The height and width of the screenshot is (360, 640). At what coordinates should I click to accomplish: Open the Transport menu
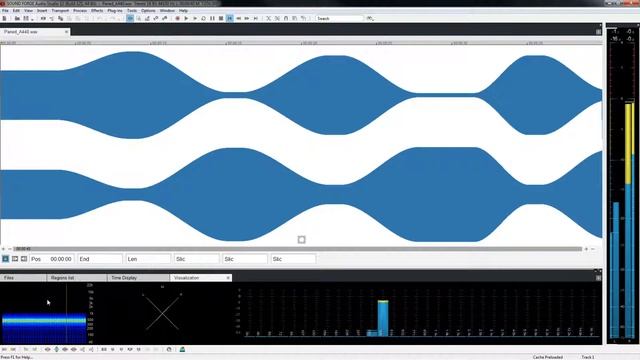pyautogui.click(x=60, y=11)
